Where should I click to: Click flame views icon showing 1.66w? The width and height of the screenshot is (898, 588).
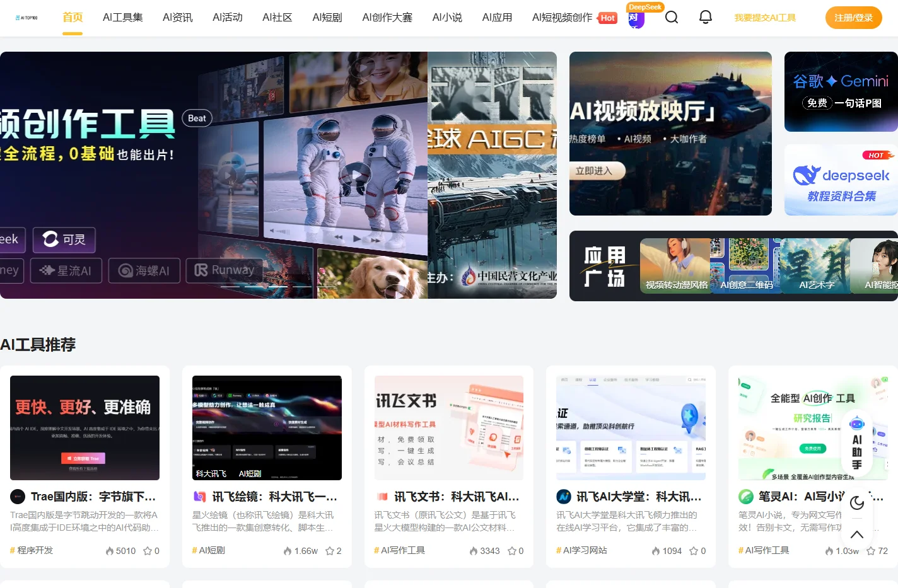[288, 551]
